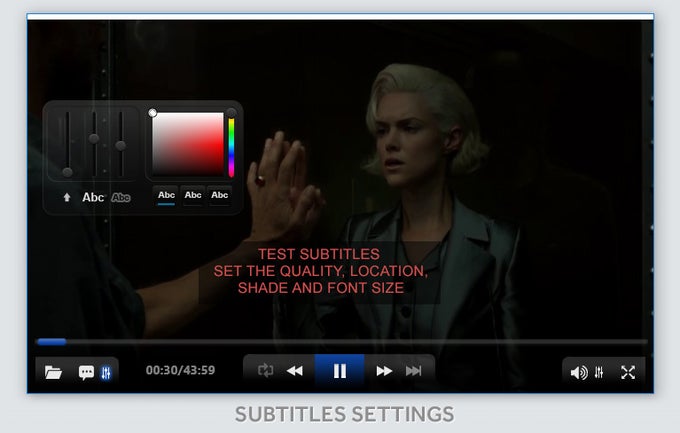Enter fullscreen mode
This screenshot has width=680, height=433.
pyautogui.click(x=628, y=372)
